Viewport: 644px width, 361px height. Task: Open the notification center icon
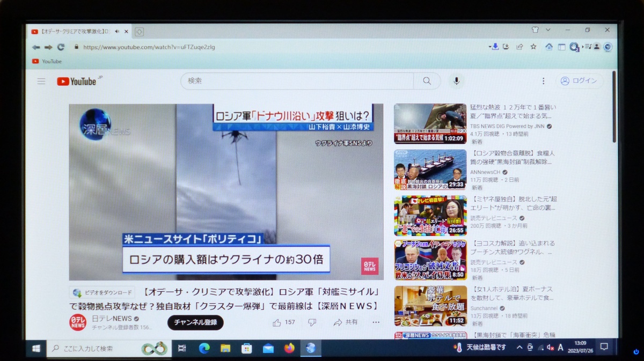point(604,348)
